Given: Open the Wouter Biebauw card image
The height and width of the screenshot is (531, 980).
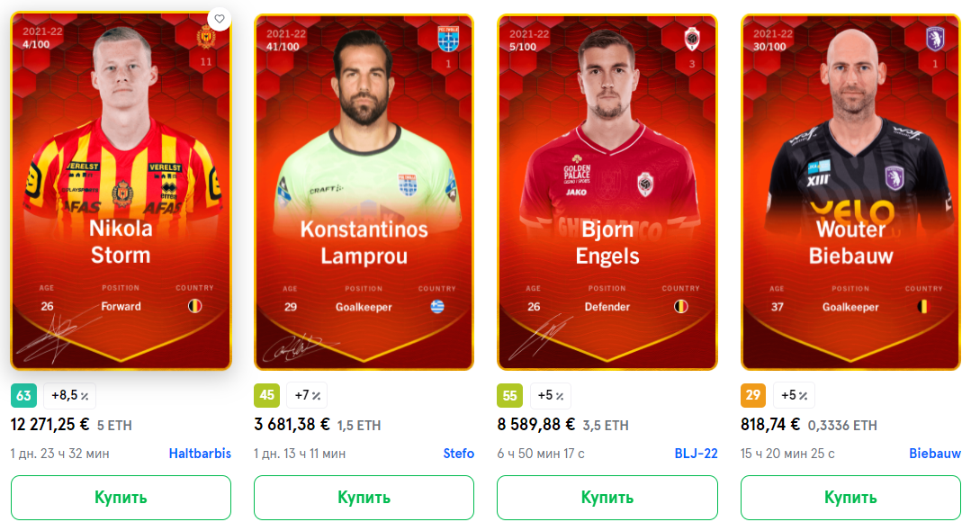Looking at the screenshot, I should click(850, 192).
